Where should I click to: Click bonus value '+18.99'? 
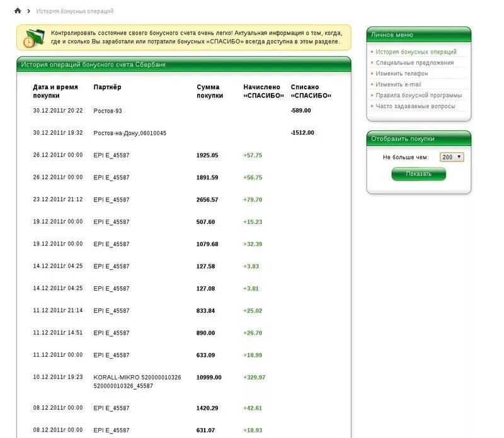pos(253,355)
